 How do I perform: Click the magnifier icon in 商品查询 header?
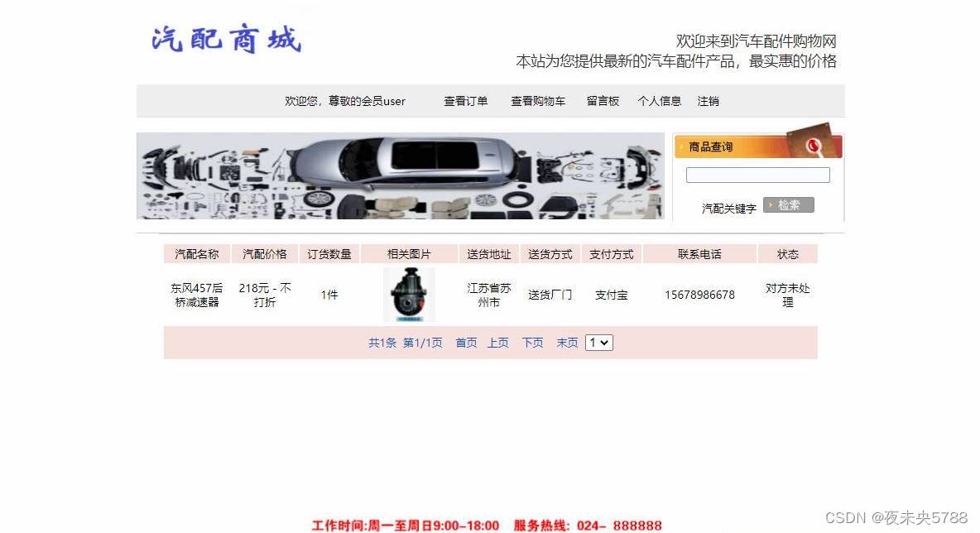[813, 146]
